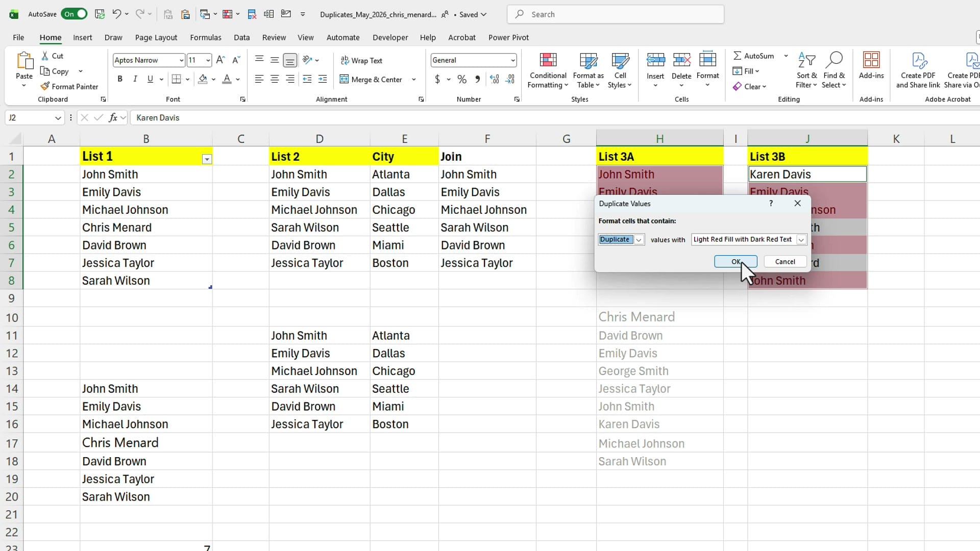Toggle Underline formatting
The image size is (980, 551).
150,79
